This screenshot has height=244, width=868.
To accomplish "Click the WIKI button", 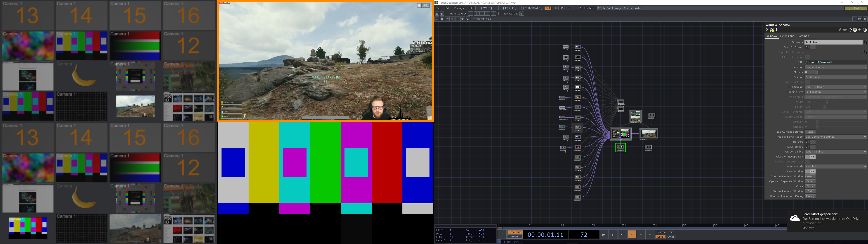I will [487, 8].
